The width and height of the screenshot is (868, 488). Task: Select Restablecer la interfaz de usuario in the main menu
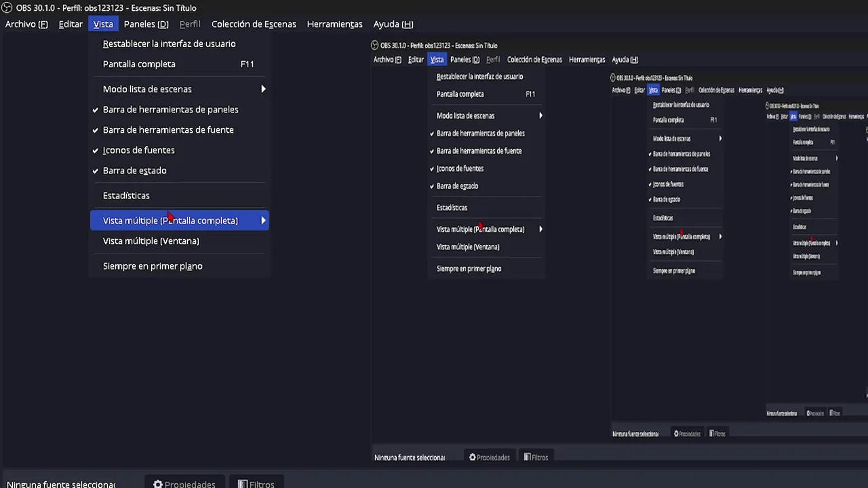coord(169,43)
